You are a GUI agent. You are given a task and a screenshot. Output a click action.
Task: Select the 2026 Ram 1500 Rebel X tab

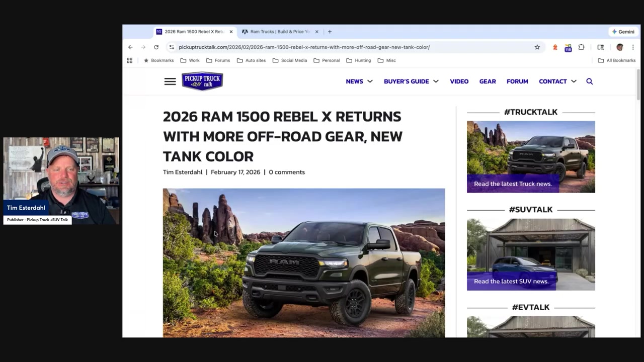point(194,32)
